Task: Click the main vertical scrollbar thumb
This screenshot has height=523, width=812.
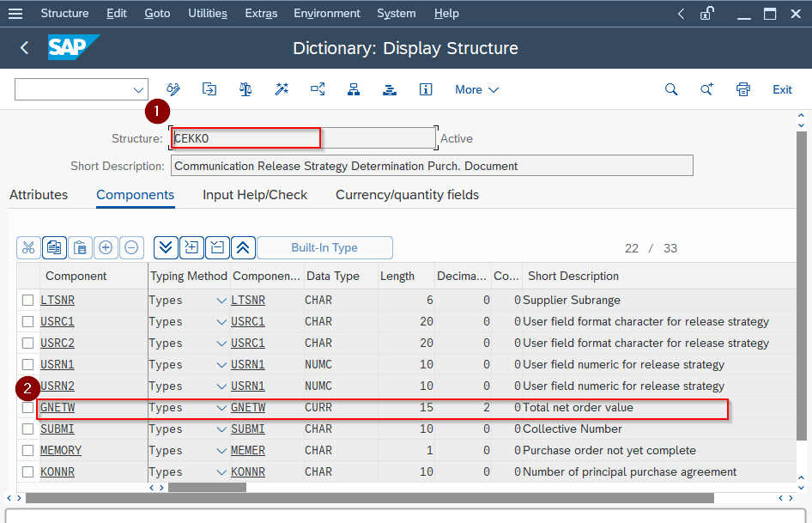Action: click(801, 285)
